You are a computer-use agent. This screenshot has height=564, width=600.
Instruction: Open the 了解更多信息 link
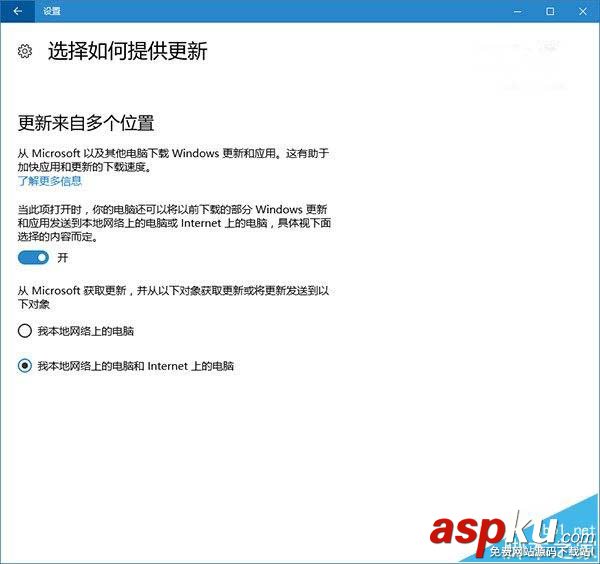[x=50, y=181]
